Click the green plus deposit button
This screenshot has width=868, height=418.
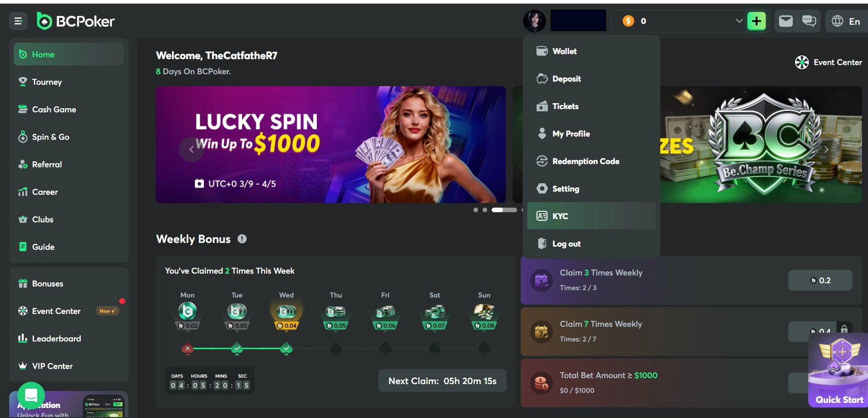(x=757, y=21)
